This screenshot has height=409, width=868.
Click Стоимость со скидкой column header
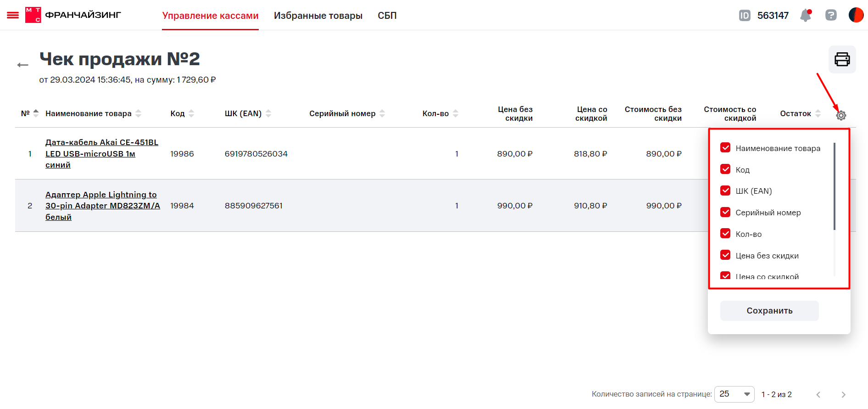[730, 113]
